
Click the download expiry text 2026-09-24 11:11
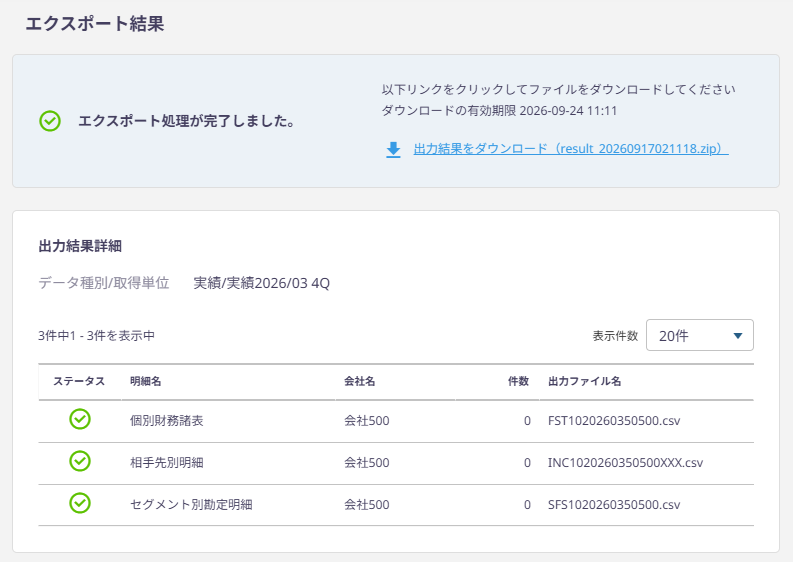point(568,111)
